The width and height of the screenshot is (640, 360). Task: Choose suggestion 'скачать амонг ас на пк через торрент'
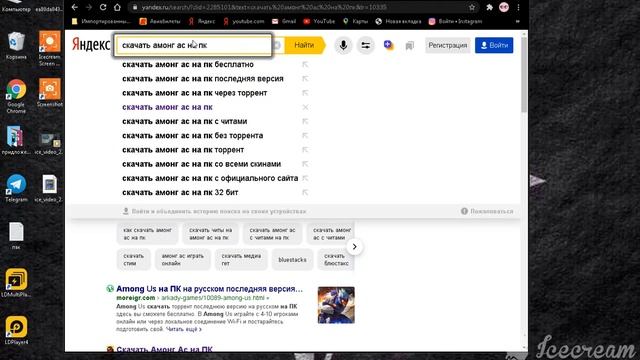195,93
